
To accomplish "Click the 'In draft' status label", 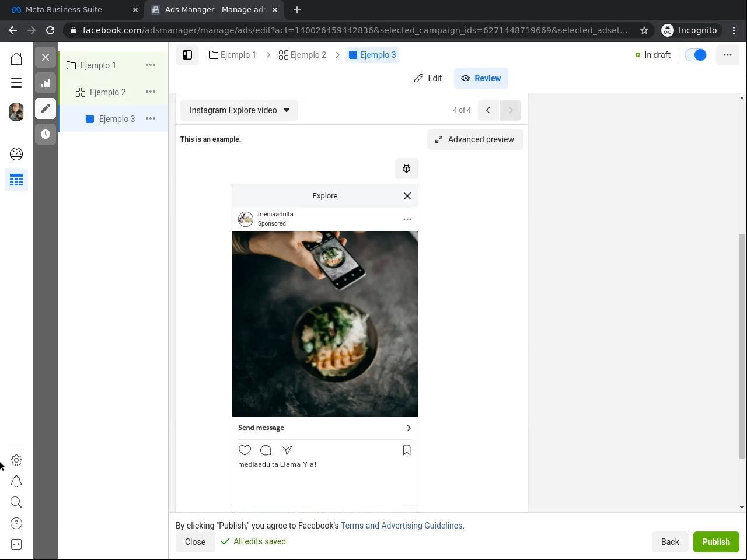I will (x=657, y=55).
